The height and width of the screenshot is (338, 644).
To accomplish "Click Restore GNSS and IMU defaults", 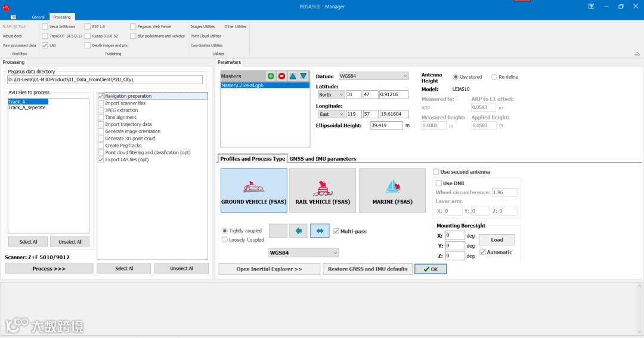I will click(367, 269).
